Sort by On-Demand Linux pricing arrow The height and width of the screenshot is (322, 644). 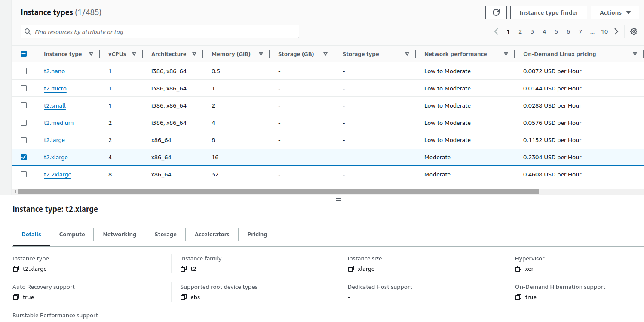[x=635, y=54]
